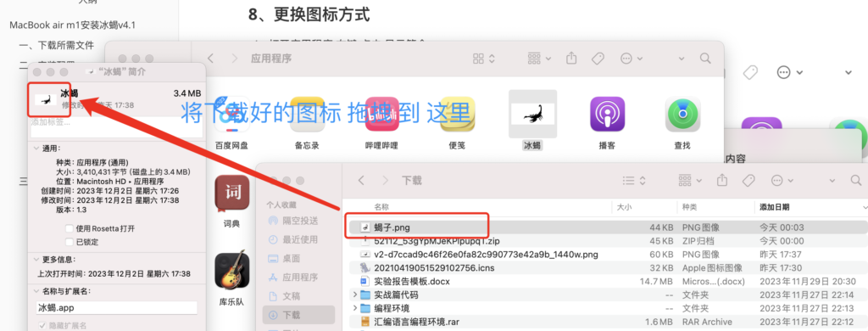868x331 pixels.
Task: Click Share icon in 应用程序 window toolbar
Action: (572, 58)
